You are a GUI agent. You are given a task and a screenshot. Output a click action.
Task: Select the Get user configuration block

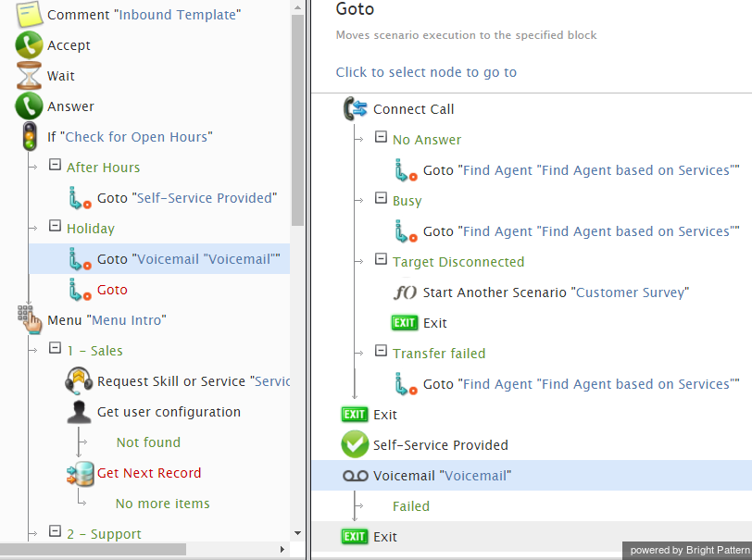pyautogui.click(x=169, y=412)
